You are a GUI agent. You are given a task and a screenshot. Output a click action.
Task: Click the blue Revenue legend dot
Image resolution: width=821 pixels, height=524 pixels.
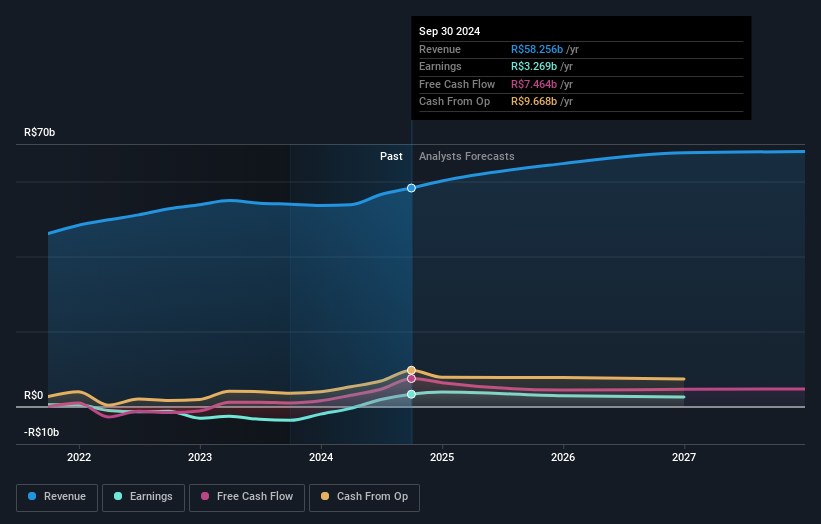tap(32, 496)
